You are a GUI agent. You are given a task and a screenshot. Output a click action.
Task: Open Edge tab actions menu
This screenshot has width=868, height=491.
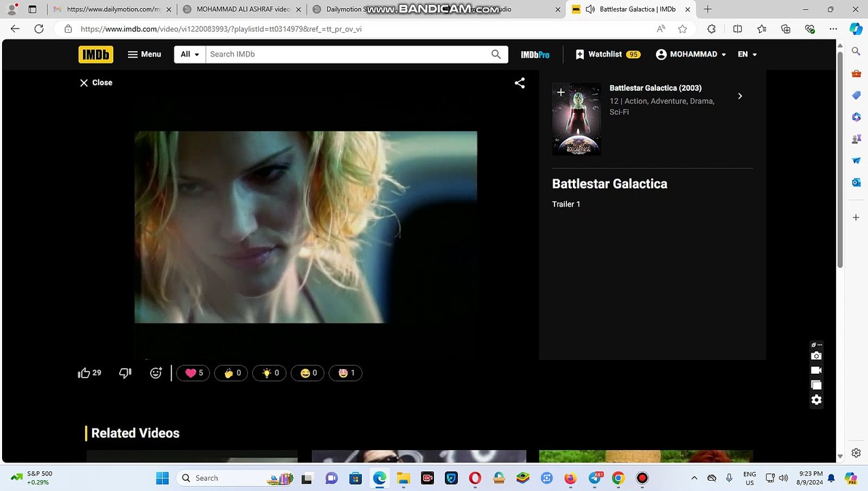tap(32, 10)
